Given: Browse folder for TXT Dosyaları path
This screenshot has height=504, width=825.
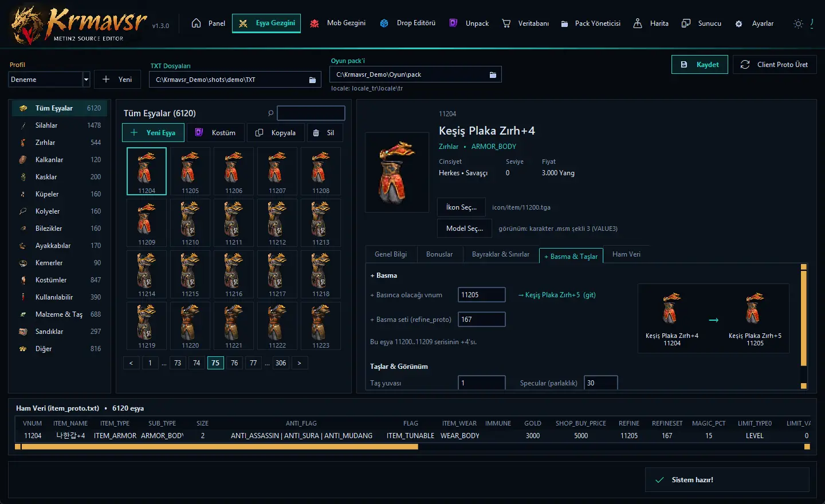Looking at the screenshot, I should pos(312,80).
